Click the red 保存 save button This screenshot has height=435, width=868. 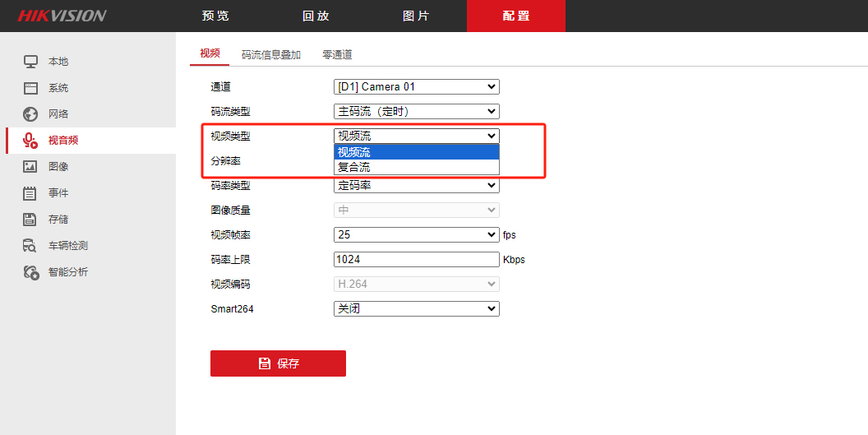[x=278, y=363]
